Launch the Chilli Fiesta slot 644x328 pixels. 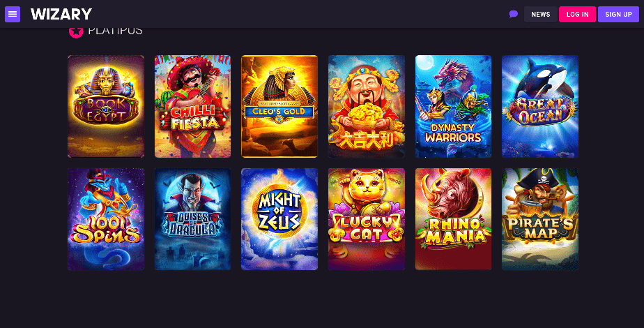[x=192, y=107]
